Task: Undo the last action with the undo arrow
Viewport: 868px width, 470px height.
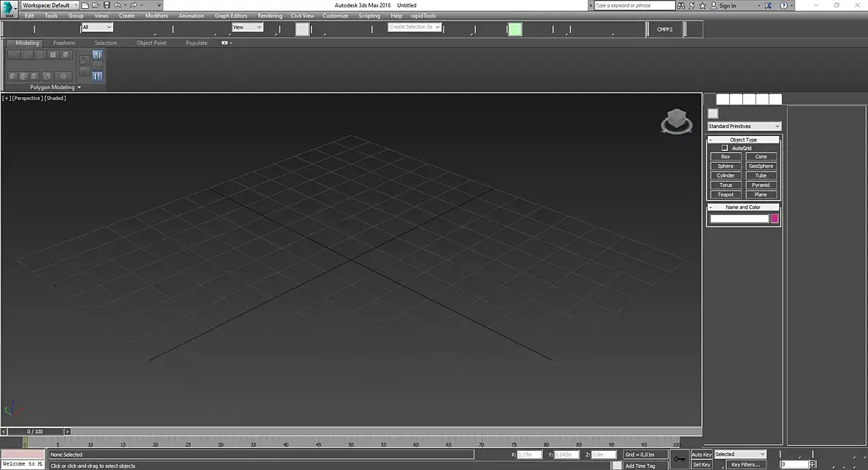Action: tap(118, 5)
